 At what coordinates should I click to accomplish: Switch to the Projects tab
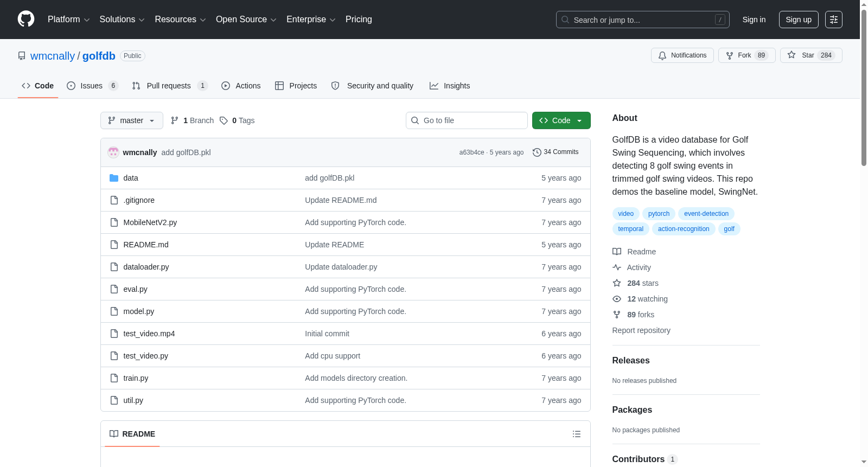[296, 86]
